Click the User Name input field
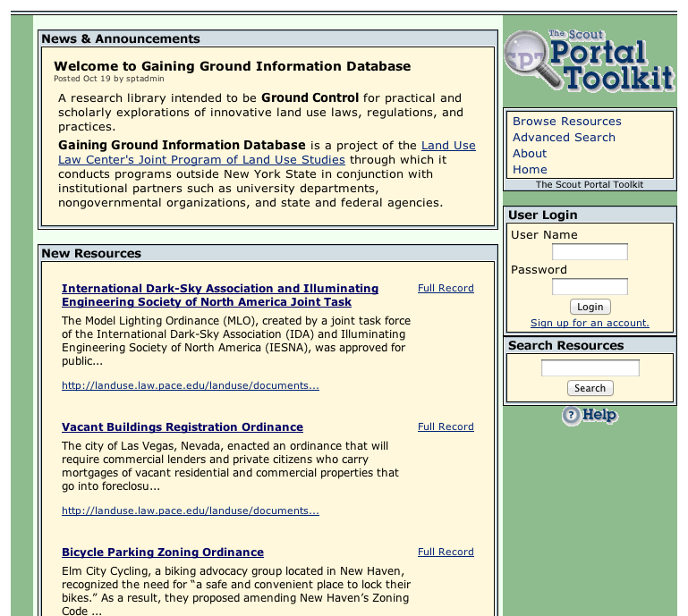Screen dimensions: 688x616 point(590,252)
